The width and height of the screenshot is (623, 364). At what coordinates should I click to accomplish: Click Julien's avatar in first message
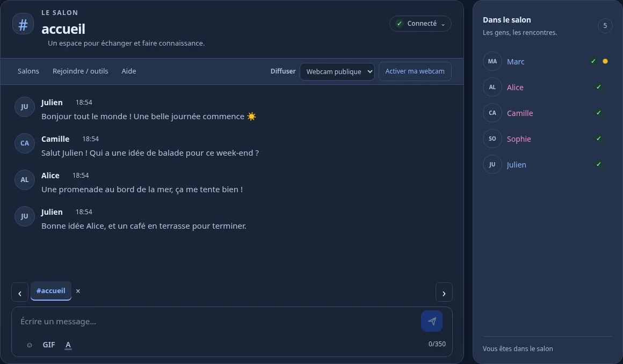25,107
